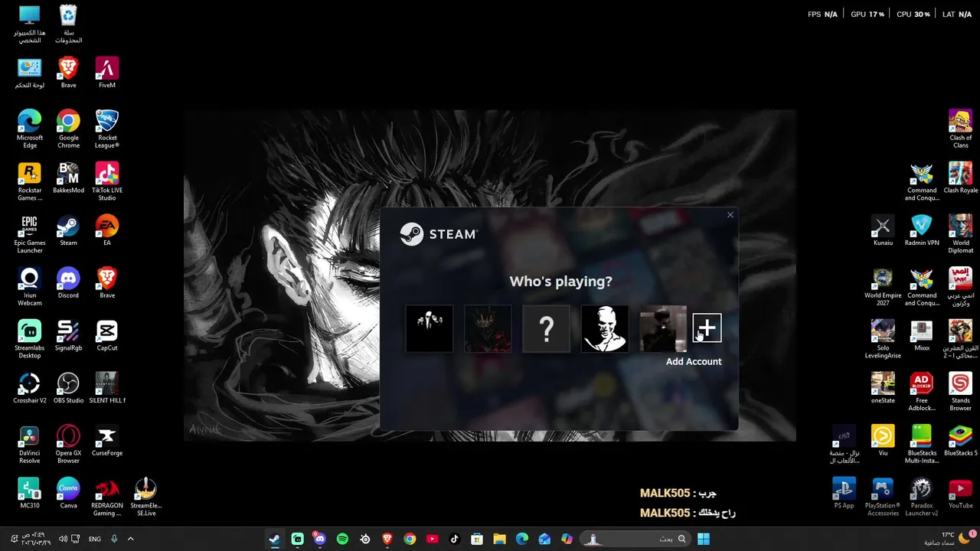Screen dimensions: 980x551
Task: Open the EA app desktop icon
Action: (107, 230)
